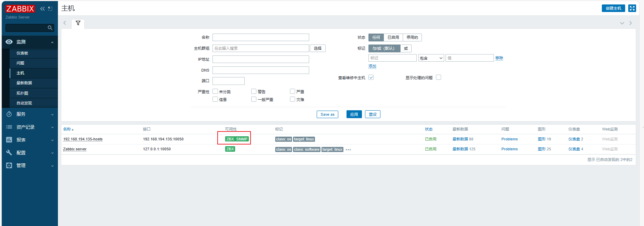Click the previous filter tab arrow
Viewport: 644px width, 226px height.
(x=65, y=23)
